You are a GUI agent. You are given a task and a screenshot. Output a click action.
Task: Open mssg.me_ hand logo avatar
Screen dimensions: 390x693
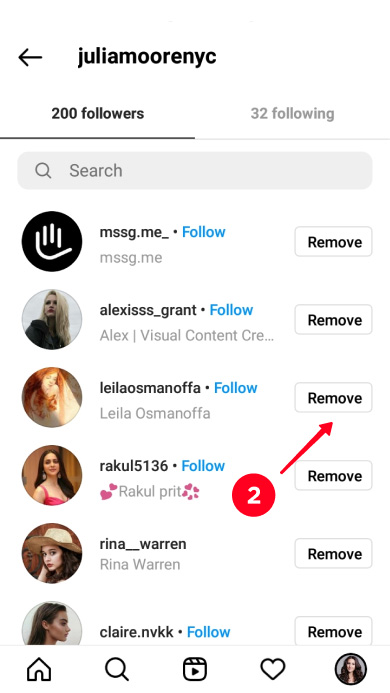(x=52, y=241)
